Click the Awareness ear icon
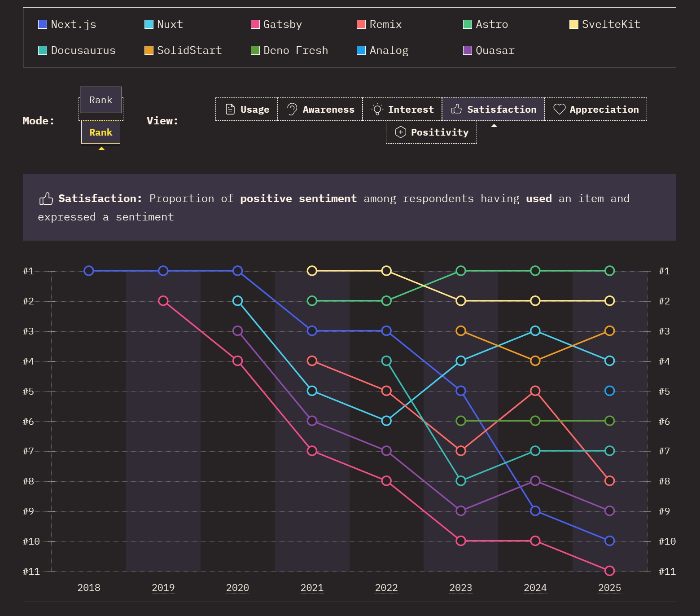Image resolution: width=700 pixels, height=616 pixels. click(292, 109)
